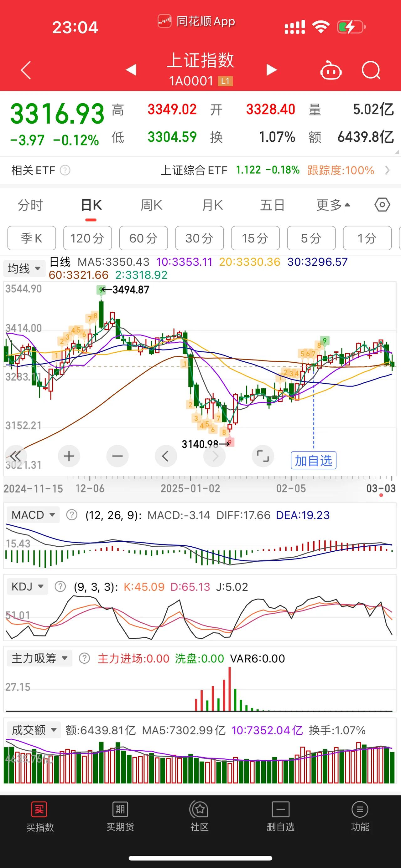
Task: Tap the L1 quote level badge
Action: pyautogui.click(x=225, y=81)
